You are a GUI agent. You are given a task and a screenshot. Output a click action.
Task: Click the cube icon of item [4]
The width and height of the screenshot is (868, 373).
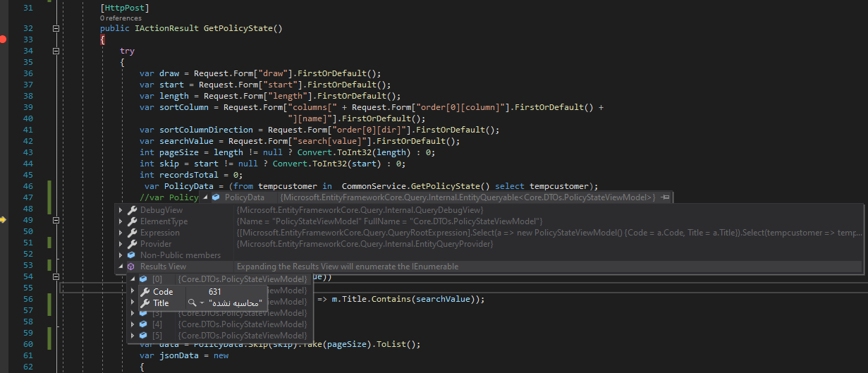pos(144,324)
